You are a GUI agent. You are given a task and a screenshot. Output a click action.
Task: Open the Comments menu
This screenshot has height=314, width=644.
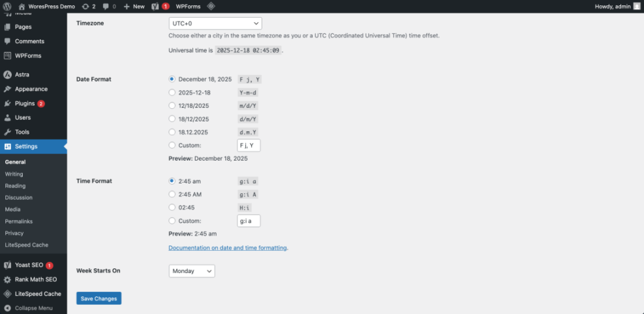pyautogui.click(x=29, y=41)
